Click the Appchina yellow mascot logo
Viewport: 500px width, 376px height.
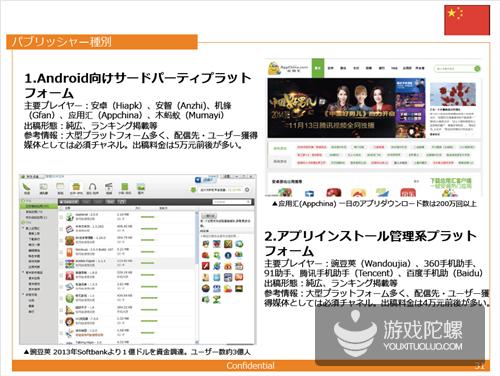click(274, 68)
